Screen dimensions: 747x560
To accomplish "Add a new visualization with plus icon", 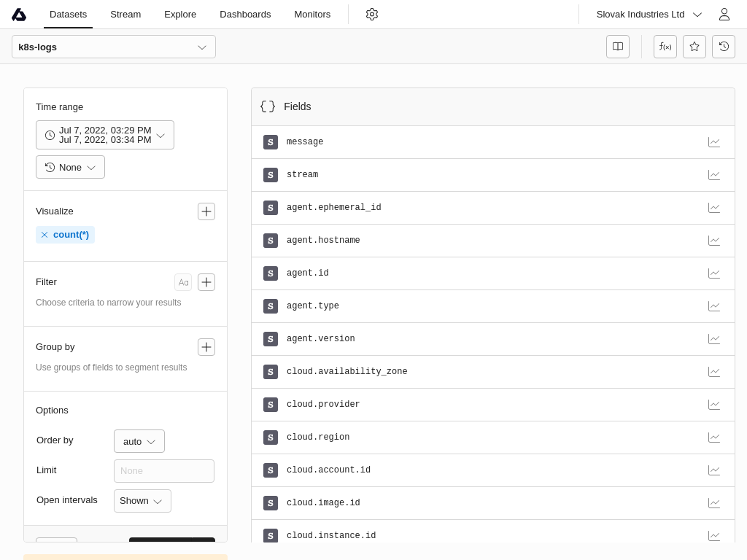I will (206, 211).
